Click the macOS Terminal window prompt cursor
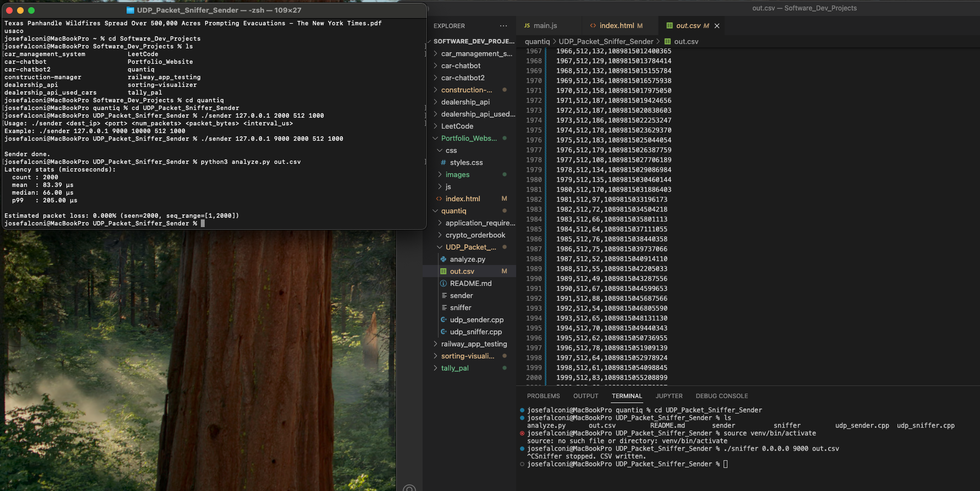Image resolution: width=980 pixels, height=491 pixels. point(202,223)
